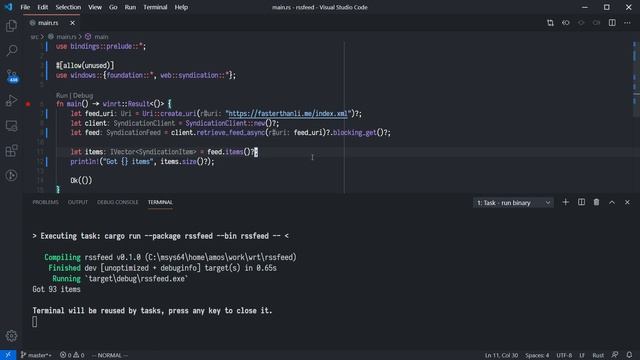Image resolution: width=640 pixels, height=360 pixels.
Task: Close the main.rs editor tab
Action: click(72, 23)
